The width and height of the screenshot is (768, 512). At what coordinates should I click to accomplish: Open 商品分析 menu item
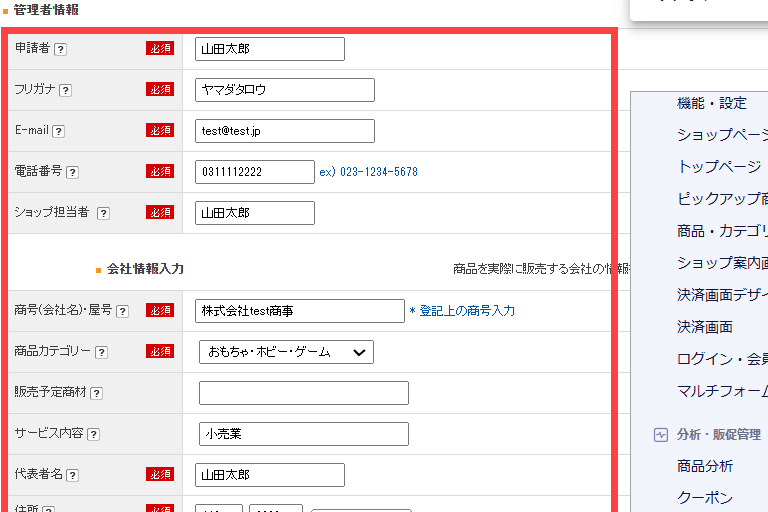(705, 466)
